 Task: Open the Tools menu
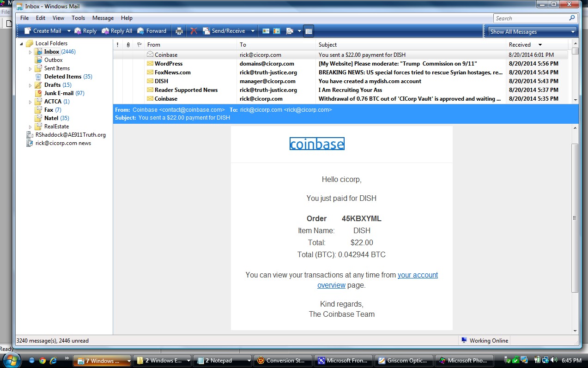pos(78,18)
